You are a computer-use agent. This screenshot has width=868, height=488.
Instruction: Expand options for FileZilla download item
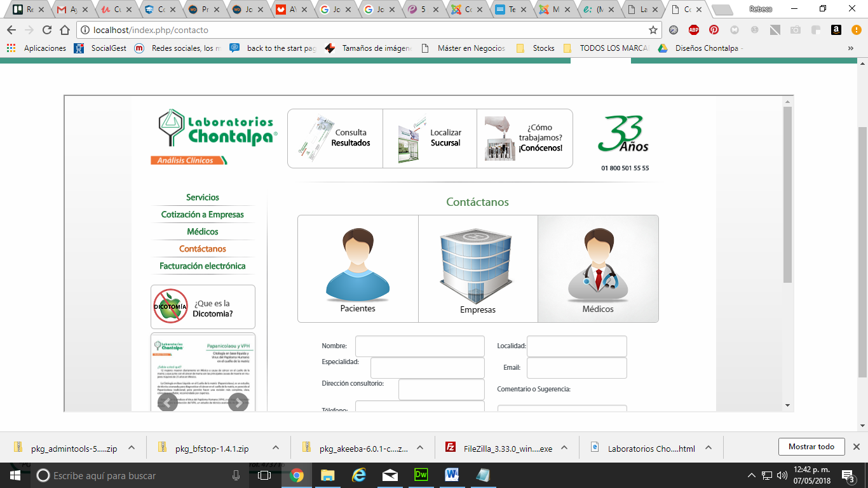tap(564, 447)
